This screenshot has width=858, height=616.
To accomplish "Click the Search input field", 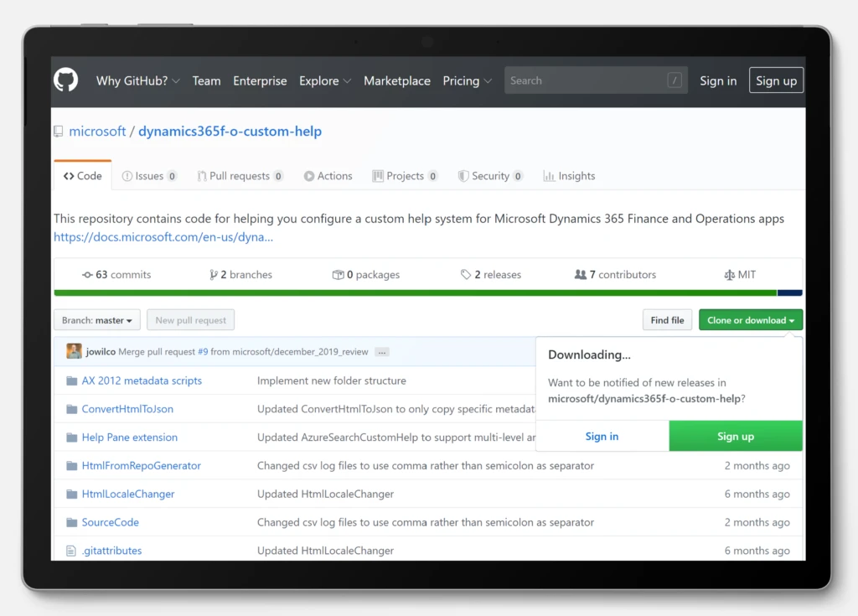I will tap(587, 80).
